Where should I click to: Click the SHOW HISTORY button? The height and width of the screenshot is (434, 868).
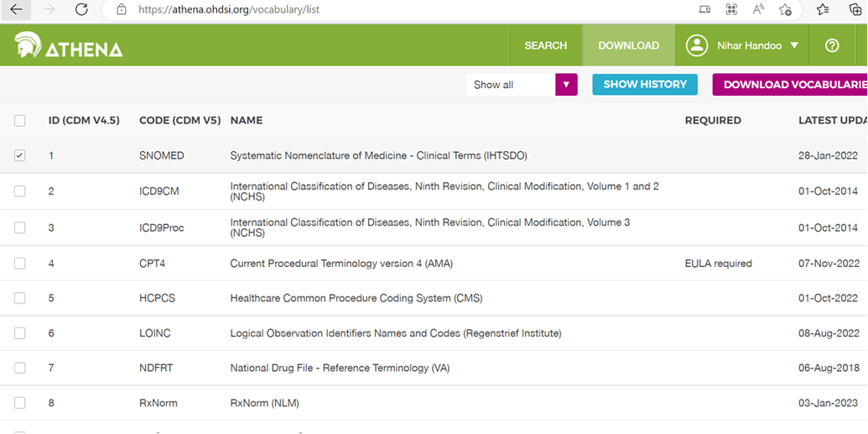(x=645, y=84)
